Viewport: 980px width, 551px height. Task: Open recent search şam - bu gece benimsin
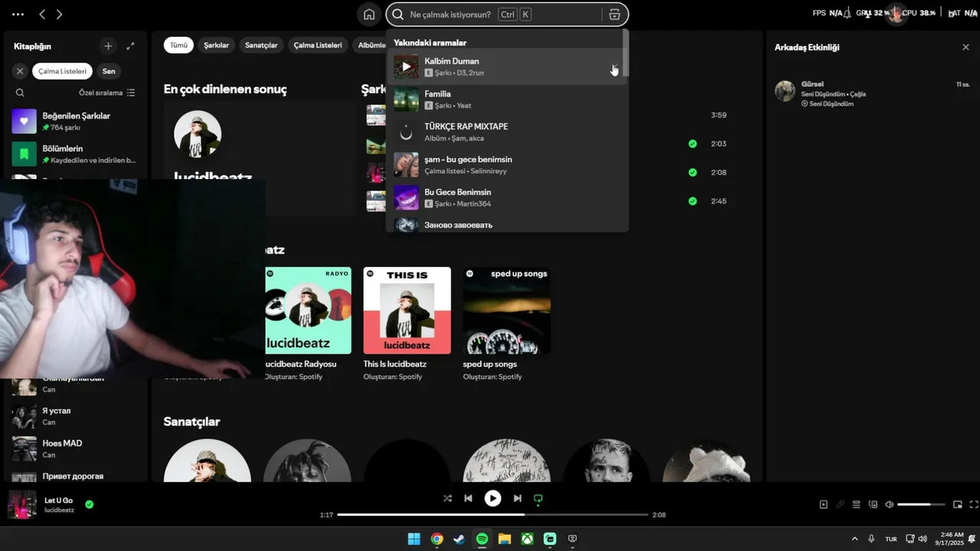click(505, 165)
